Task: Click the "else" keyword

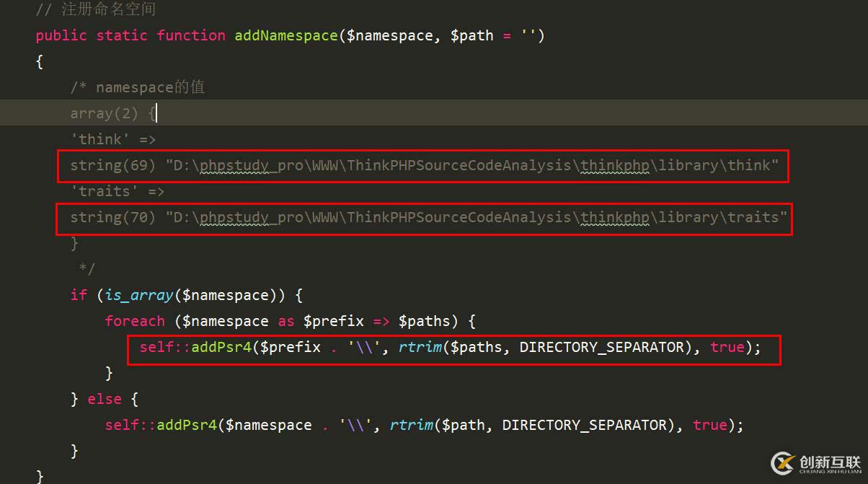Action: [105, 399]
